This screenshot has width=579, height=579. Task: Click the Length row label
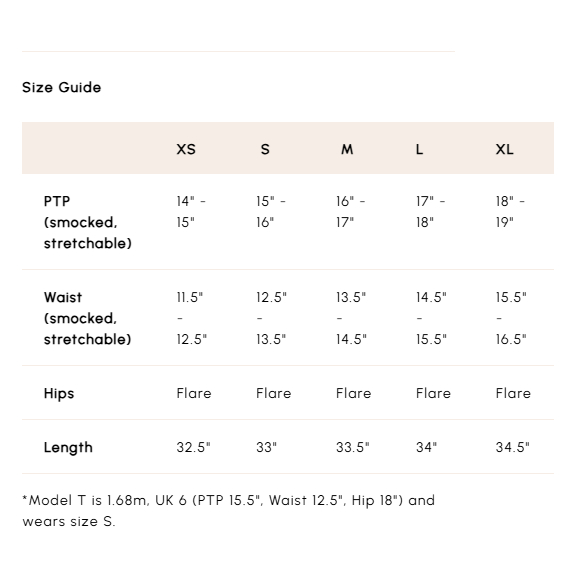pos(68,448)
